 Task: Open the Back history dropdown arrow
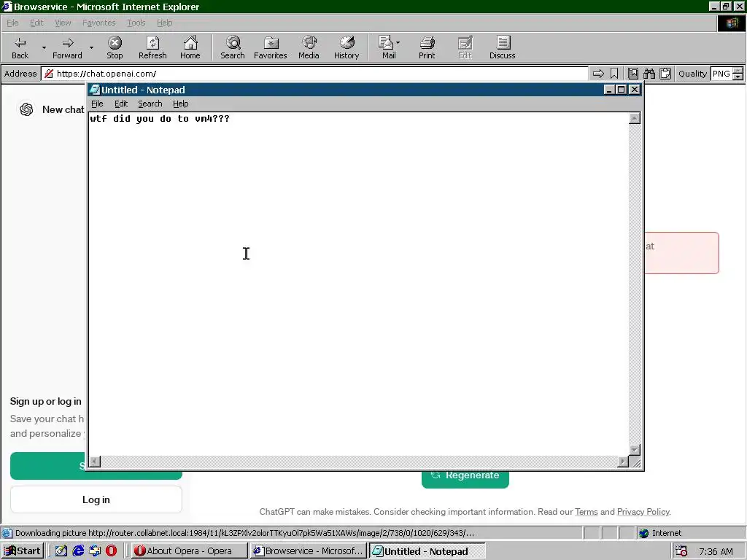[x=44, y=47]
